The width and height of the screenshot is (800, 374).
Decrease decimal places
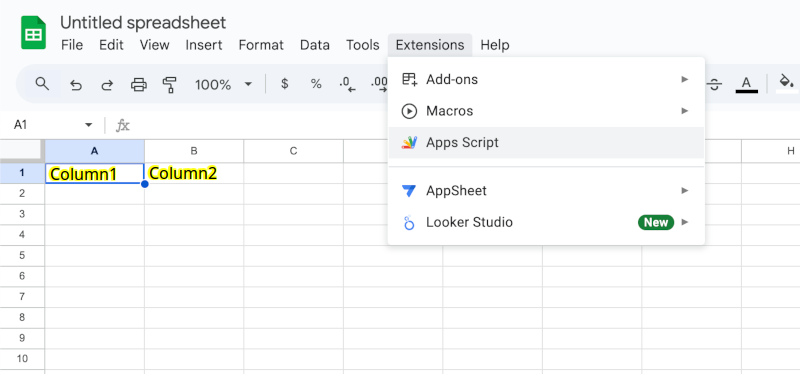click(347, 84)
